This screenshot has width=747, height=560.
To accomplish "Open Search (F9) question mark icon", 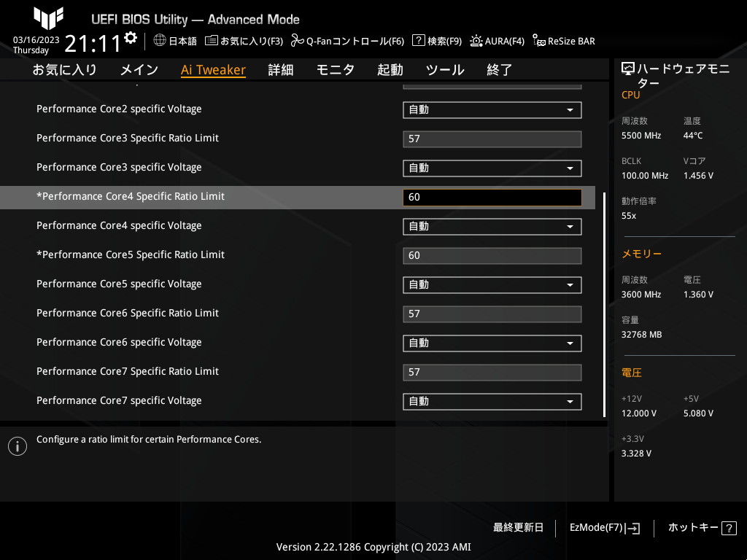I will (418, 41).
